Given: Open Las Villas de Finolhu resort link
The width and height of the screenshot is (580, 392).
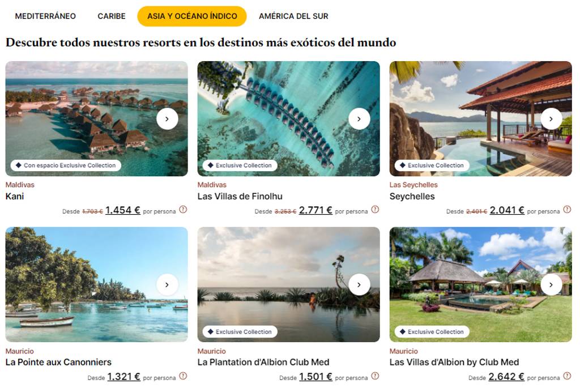Looking at the screenshot, I should (240, 197).
